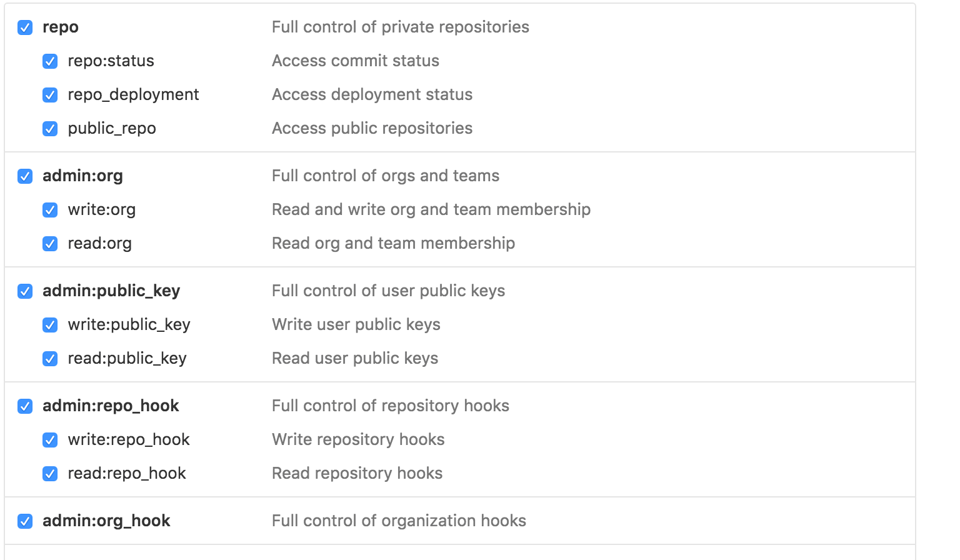Click the admin:public_key label text
This screenshot has height=560, width=960.
pos(111,291)
